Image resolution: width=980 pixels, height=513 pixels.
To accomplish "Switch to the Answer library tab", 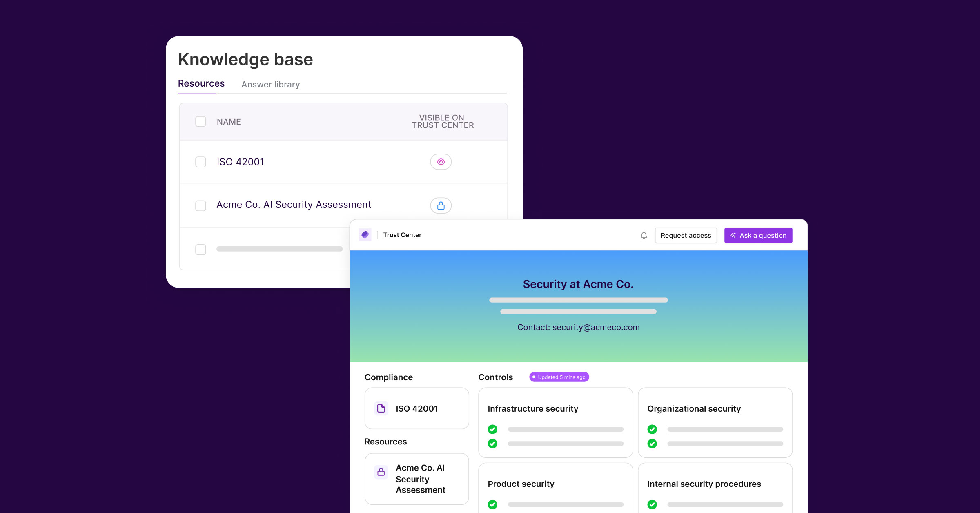I will 270,85.
